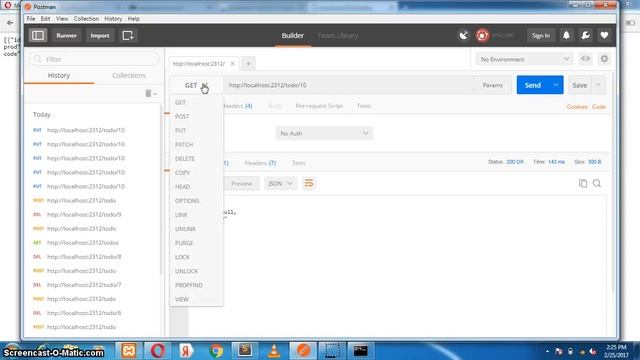The width and height of the screenshot is (640, 360).
Task: Open the File menu
Action: coord(31,19)
